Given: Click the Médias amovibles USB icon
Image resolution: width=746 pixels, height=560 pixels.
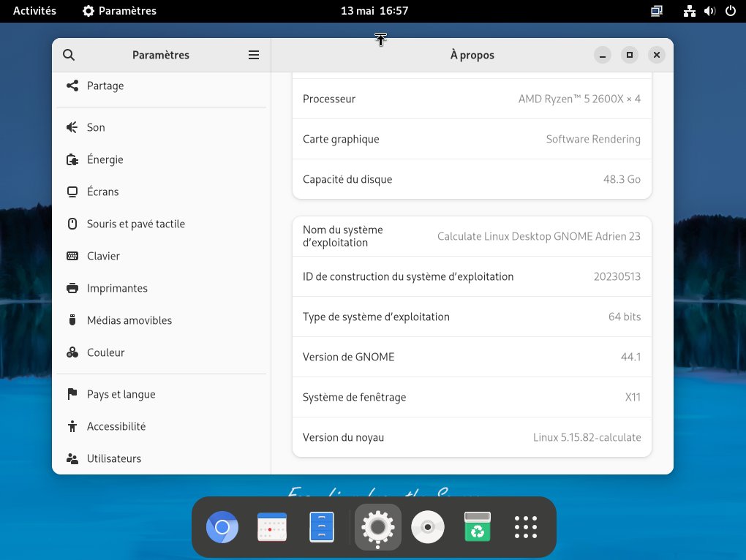Looking at the screenshot, I should (72, 320).
